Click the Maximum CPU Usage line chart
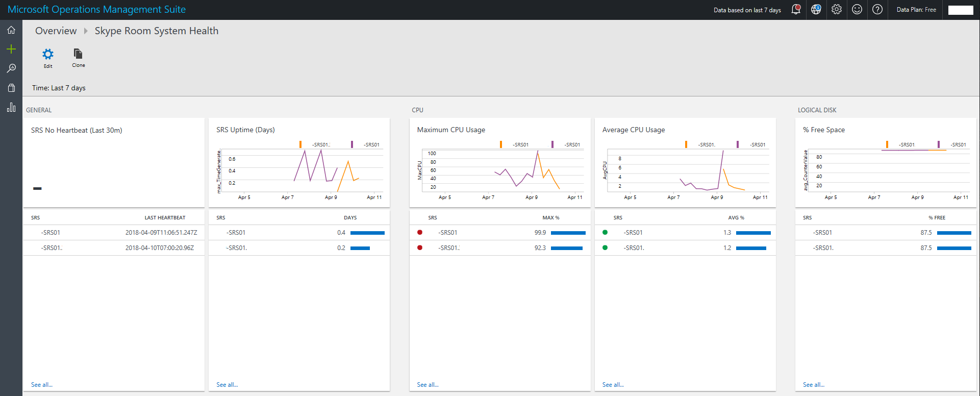 tap(502, 171)
